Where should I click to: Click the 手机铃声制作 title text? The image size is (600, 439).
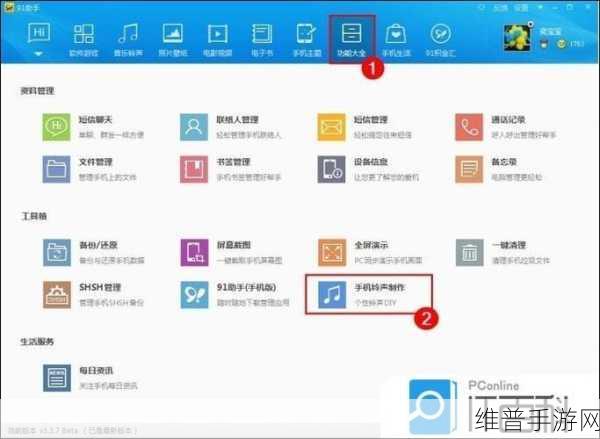pyautogui.click(x=380, y=287)
